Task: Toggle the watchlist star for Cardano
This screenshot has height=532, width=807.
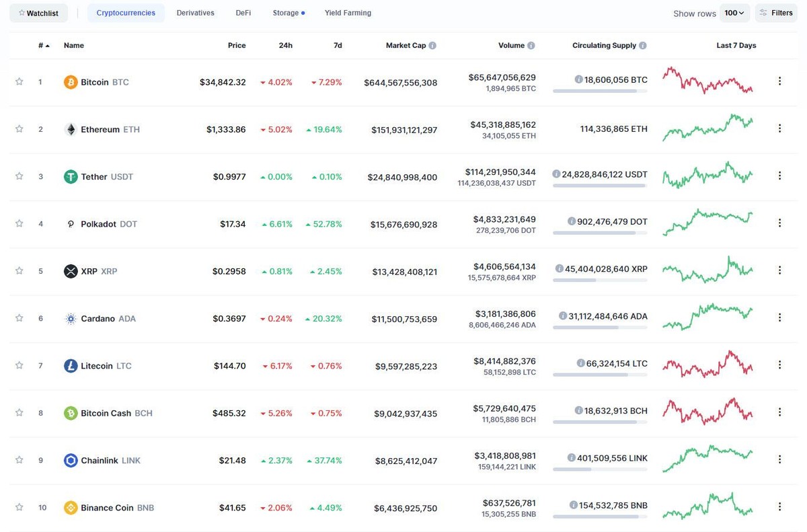Action: (x=19, y=318)
